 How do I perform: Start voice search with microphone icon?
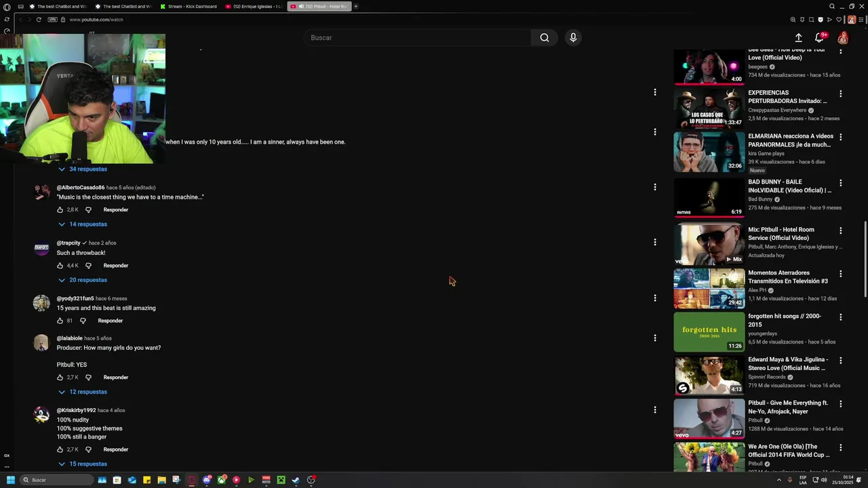[573, 38]
